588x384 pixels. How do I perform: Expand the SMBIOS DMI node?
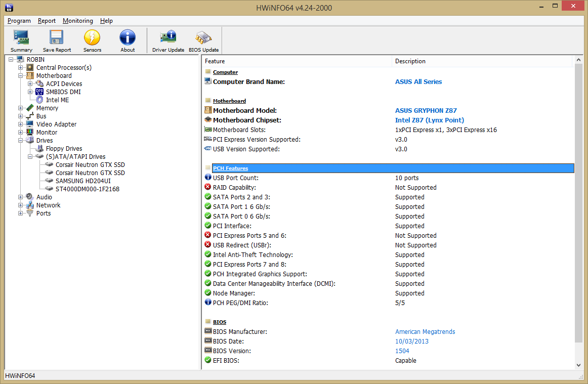(x=30, y=92)
